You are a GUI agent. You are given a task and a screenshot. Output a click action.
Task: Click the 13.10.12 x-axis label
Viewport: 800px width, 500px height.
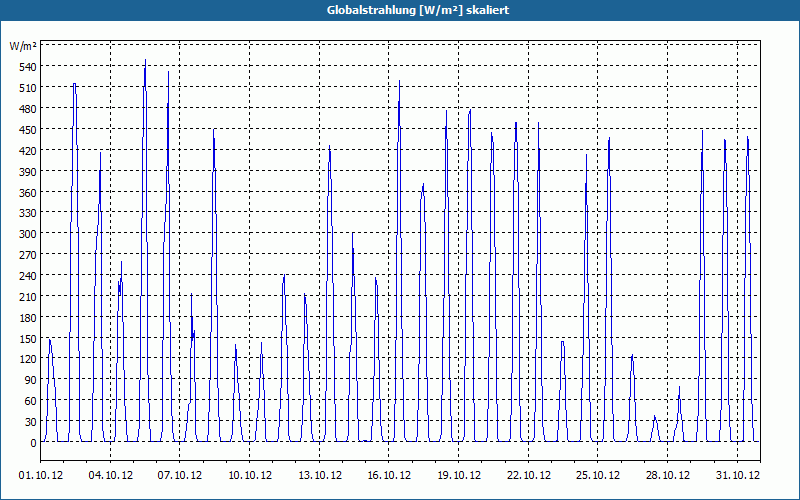(319, 475)
